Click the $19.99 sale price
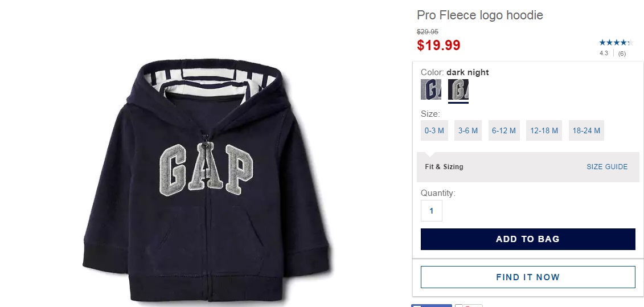644x307 pixels. [438, 45]
